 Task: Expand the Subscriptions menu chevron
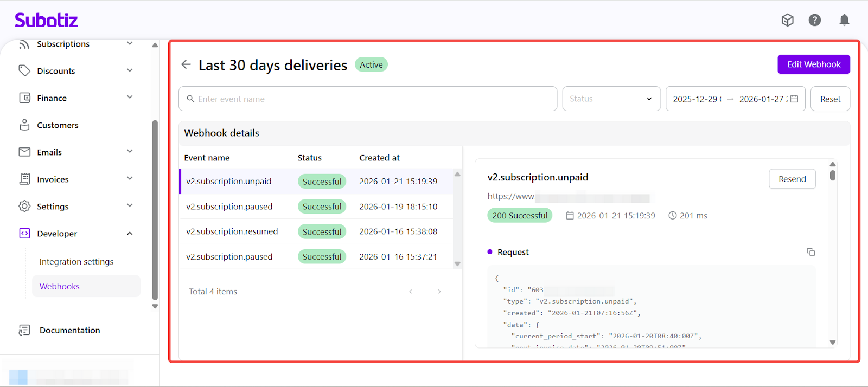point(130,43)
